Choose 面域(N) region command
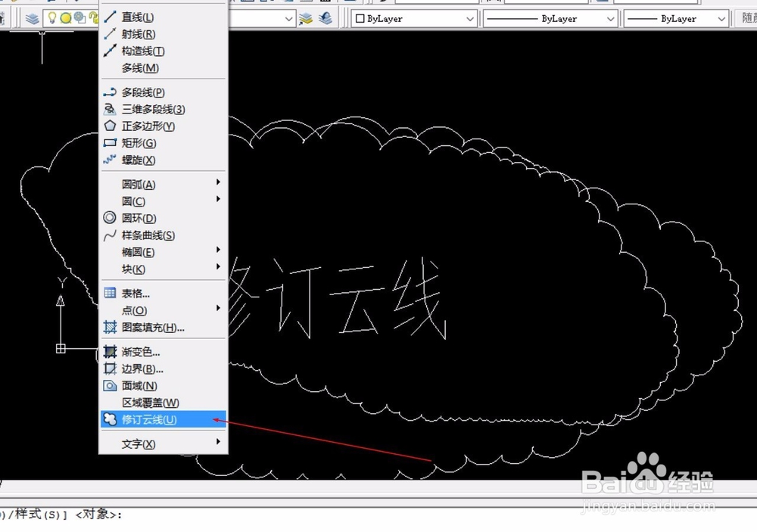 click(164, 386)
